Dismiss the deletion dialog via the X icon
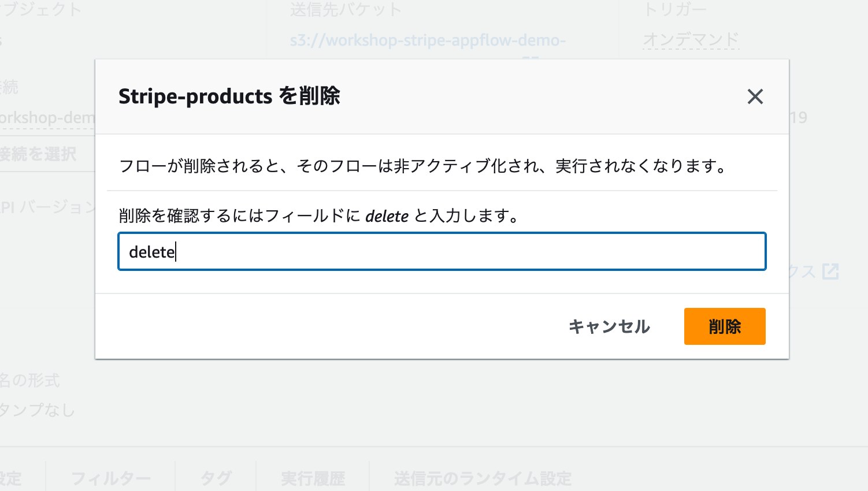The image size is (868, 491). (755, 96)
